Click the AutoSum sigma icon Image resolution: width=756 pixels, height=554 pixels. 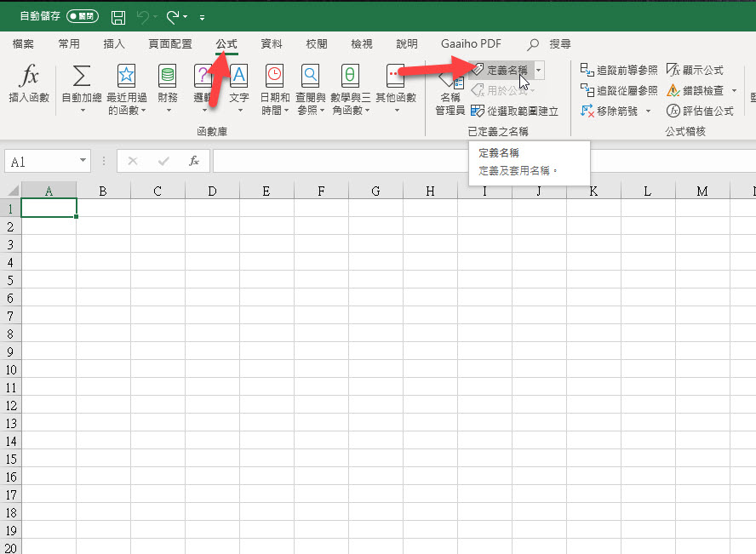coord(82,76)
